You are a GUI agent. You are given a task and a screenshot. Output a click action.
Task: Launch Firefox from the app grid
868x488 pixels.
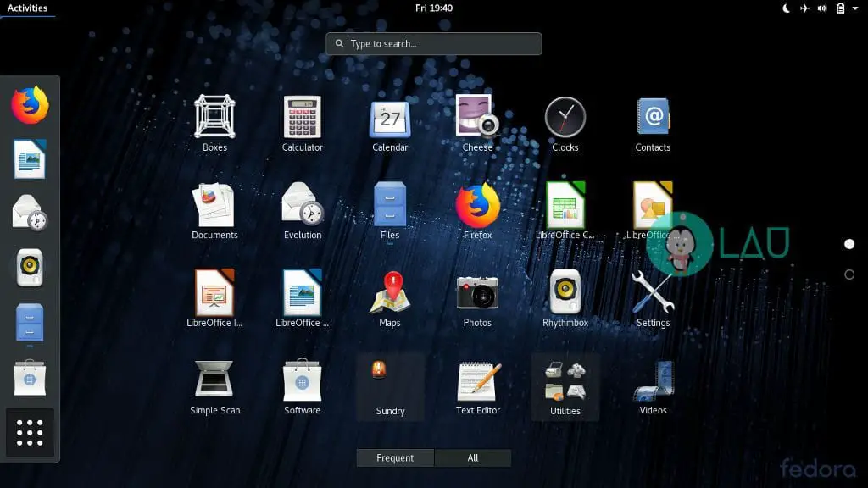[477, 210]
